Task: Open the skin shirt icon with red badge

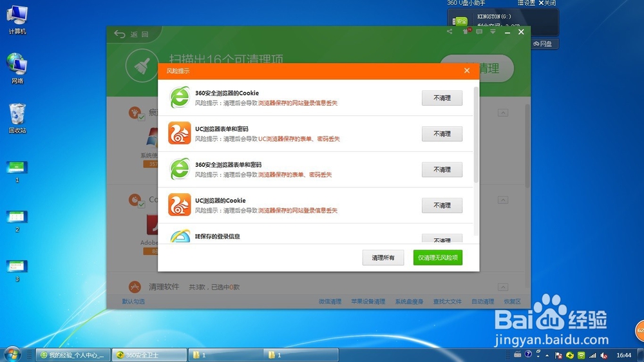Action: pyautogui.click(x=466, y=31)
